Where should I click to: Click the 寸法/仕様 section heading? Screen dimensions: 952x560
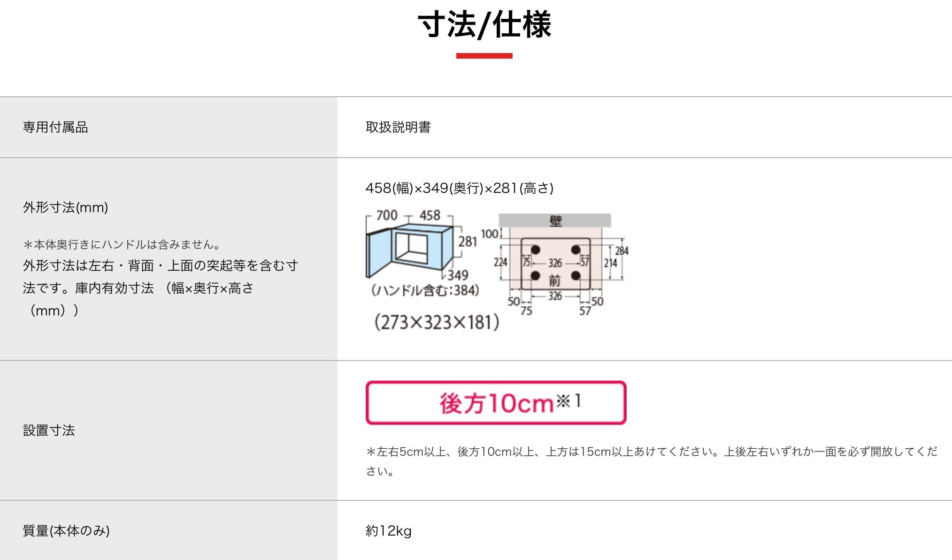[484, 25]
